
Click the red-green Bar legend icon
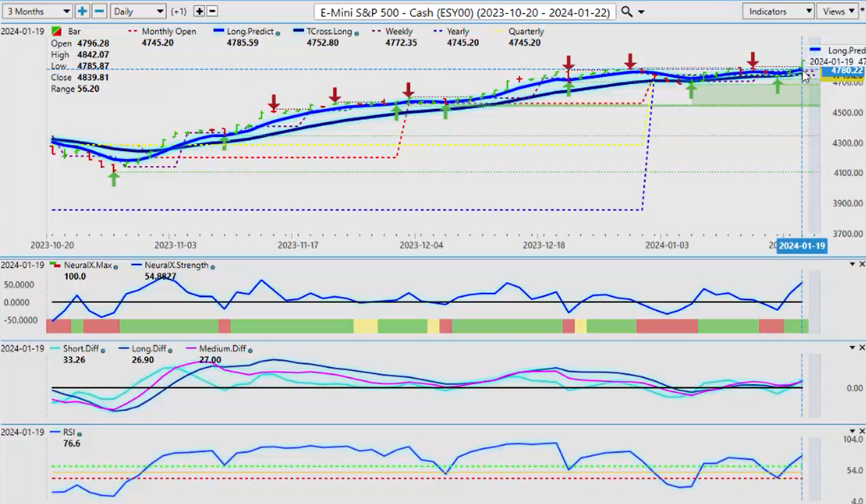point(56,31)
